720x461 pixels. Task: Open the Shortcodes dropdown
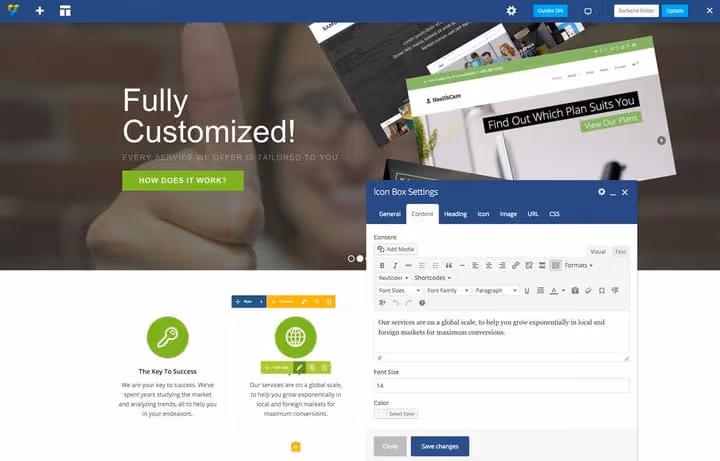[432, 278]
